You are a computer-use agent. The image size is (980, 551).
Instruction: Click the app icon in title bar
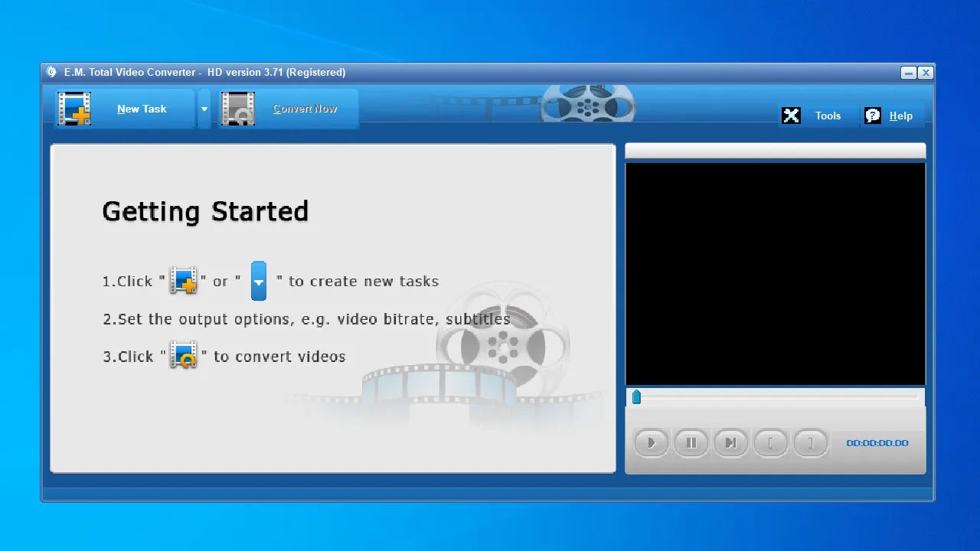click(x=51, y=72)
